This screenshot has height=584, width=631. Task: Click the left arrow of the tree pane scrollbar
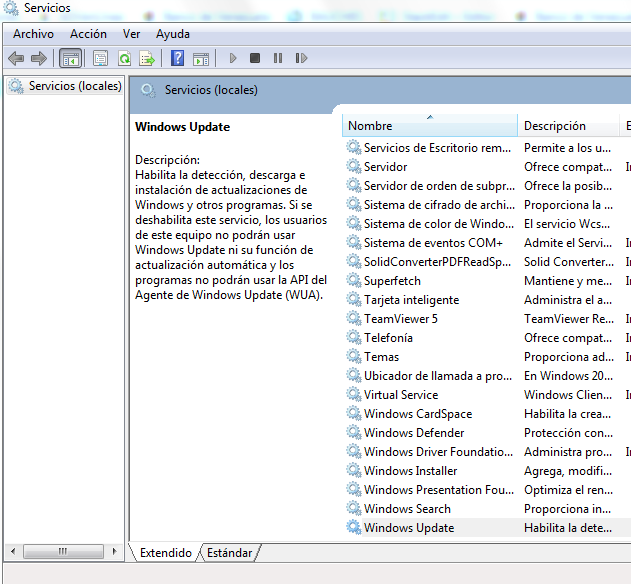(13, 551)
